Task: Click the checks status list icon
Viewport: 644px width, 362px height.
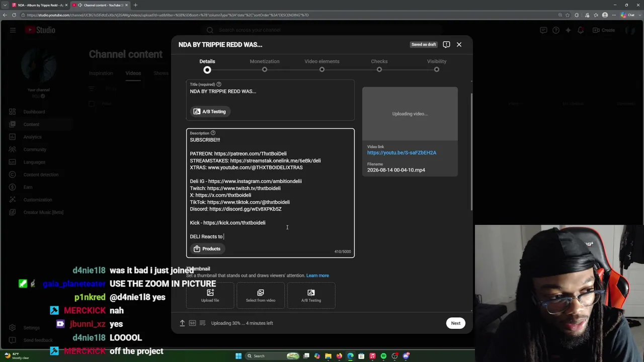Action: coord(202,323)
